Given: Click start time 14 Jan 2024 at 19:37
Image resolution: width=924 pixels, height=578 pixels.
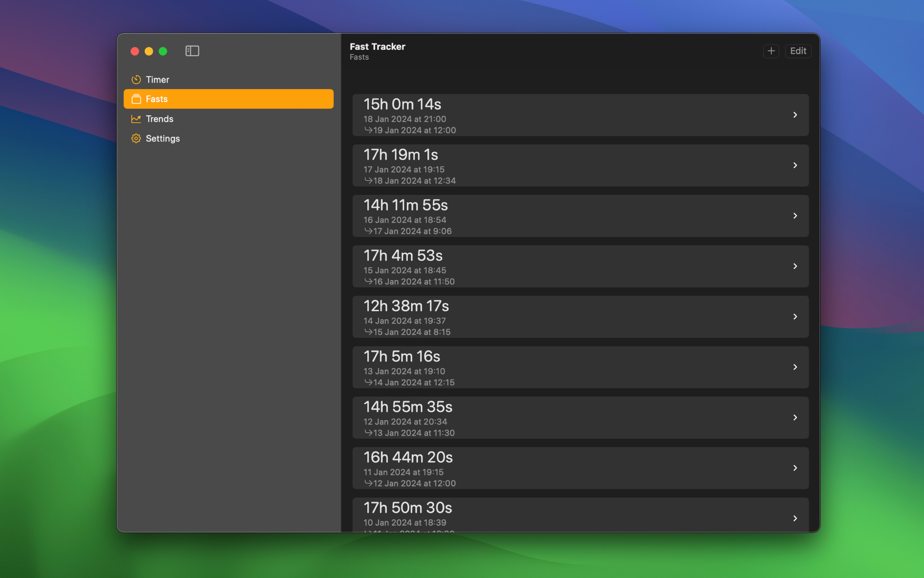Looking at the screenshot, I should (405, 321).
